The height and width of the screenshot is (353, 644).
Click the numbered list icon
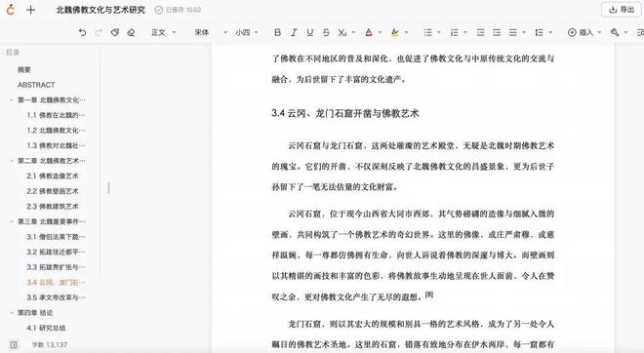pos(455,32)
